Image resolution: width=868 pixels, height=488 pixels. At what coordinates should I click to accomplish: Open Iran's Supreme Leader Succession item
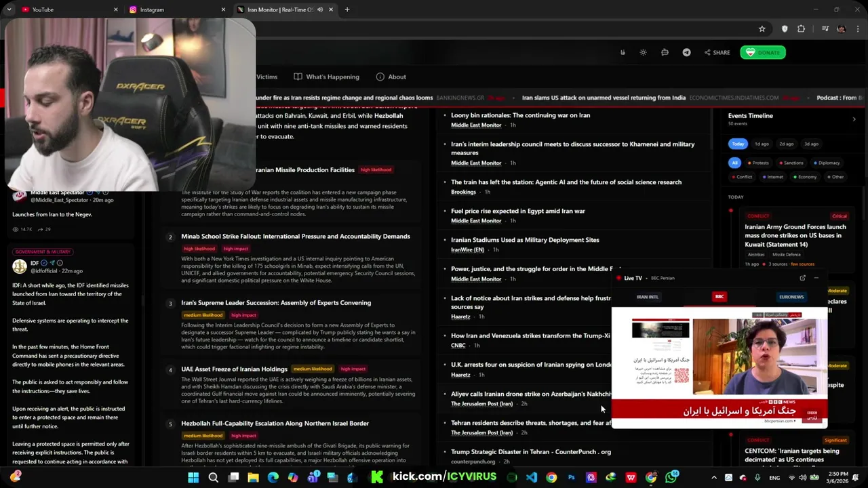coord(276,303)
